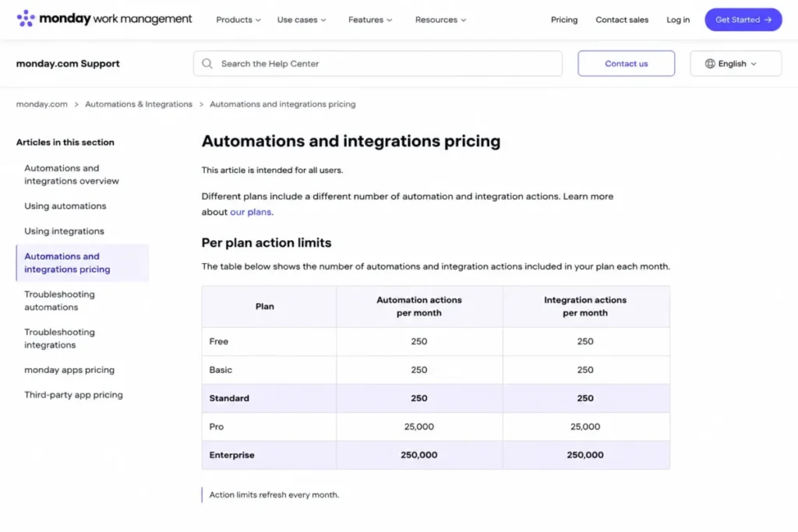Open the 'our plans' link

250,212
